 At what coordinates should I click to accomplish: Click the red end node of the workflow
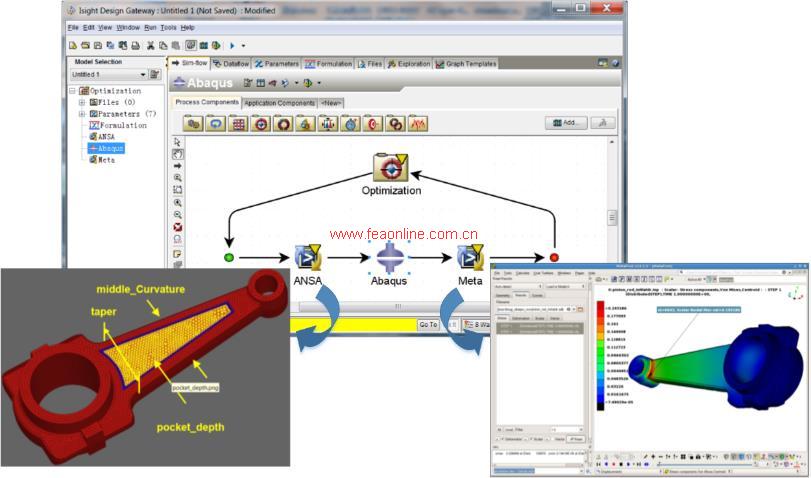[554, 258]
